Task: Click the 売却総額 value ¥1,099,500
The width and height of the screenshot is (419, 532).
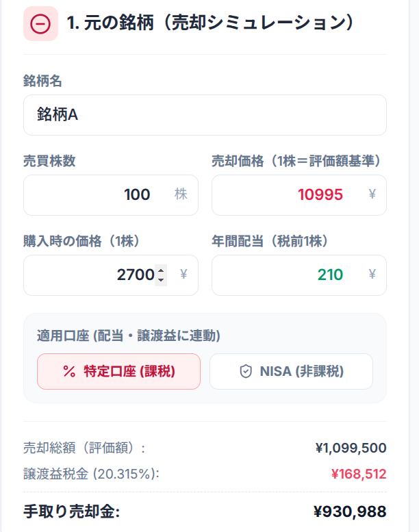Action: (x=351, y=448)
